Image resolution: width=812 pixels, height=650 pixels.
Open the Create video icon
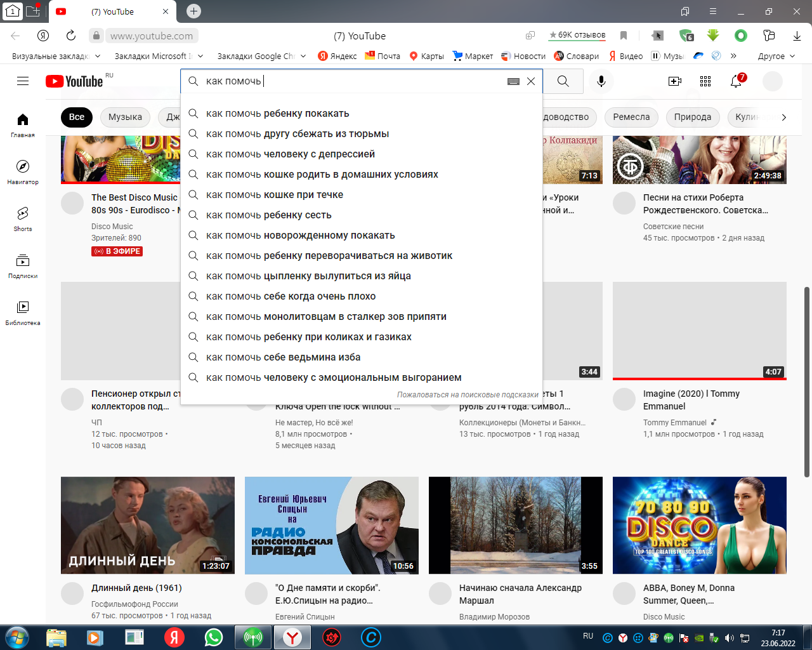(675, 81)
